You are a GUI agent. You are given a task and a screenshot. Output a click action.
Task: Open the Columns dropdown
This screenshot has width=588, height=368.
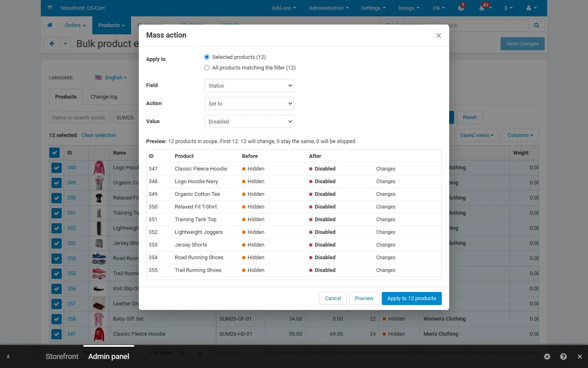tap(520, 135)
